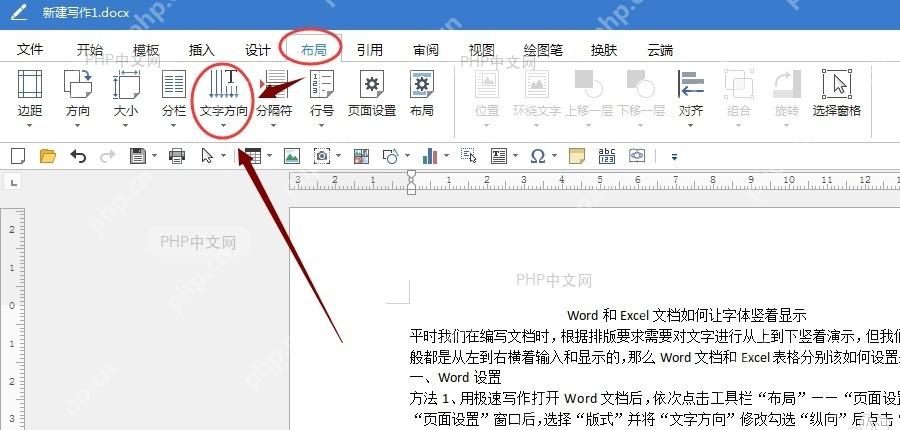Click the text box icon
This screenshot has height=430, width=900.
[x=499, y=156]
